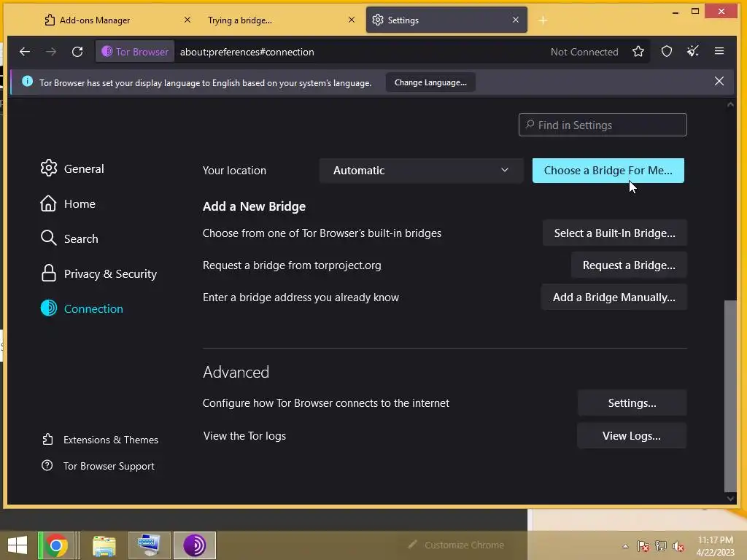Viewport: 747px width, 560px height.
Task: Open the shield security level icon
Action: point(667,52)
